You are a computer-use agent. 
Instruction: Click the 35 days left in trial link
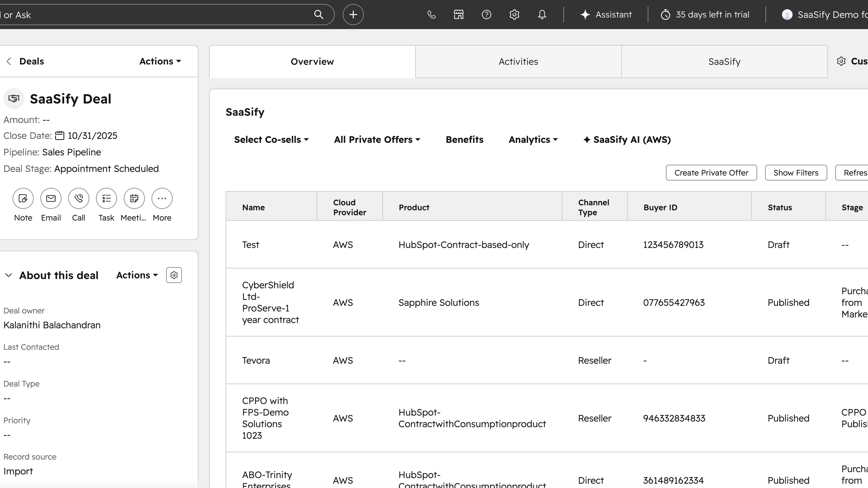click(705, 15)
